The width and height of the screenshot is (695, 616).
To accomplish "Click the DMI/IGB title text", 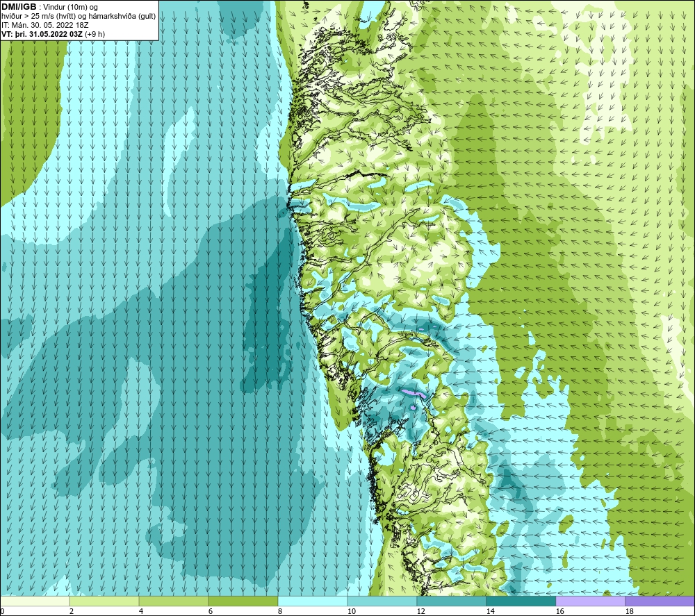I will click(19, 7).
